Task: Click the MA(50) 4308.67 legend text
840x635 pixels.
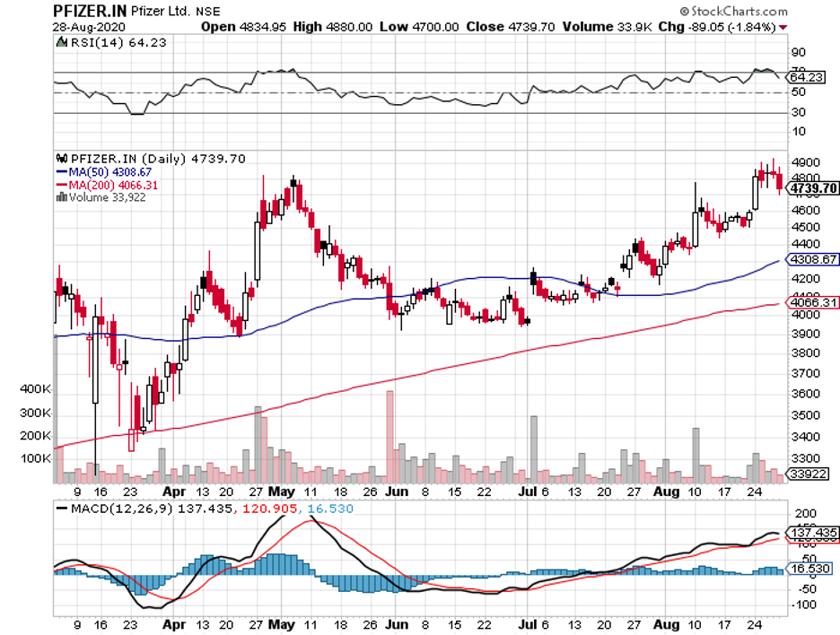Action: [x=109, y=172]
